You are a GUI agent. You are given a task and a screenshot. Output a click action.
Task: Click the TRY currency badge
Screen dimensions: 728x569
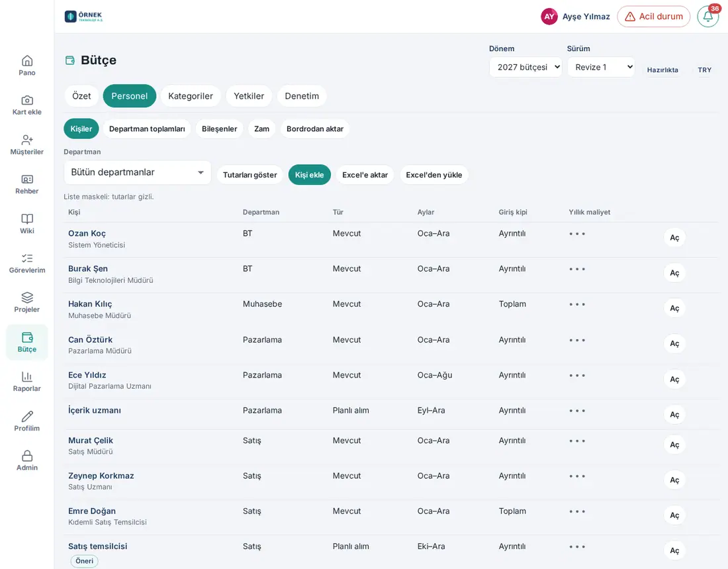[x=704, y=70]
